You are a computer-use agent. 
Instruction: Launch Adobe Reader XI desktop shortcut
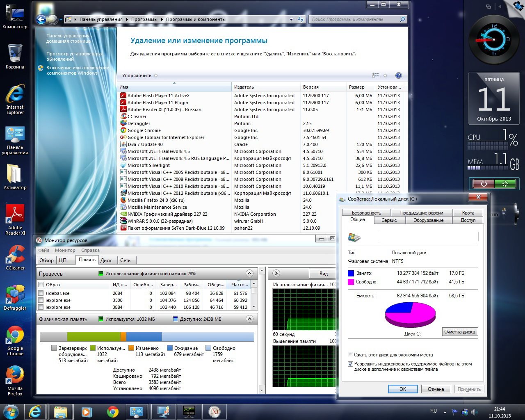tap(15, 219)
